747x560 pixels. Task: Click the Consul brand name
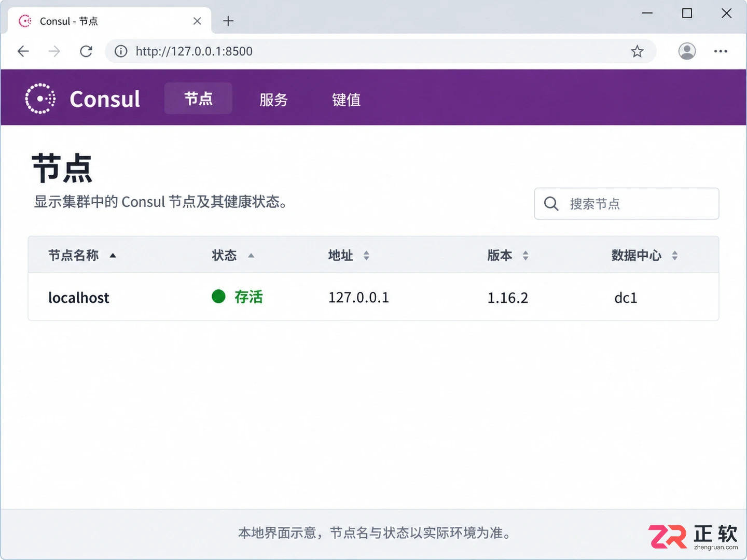[105, 99]
